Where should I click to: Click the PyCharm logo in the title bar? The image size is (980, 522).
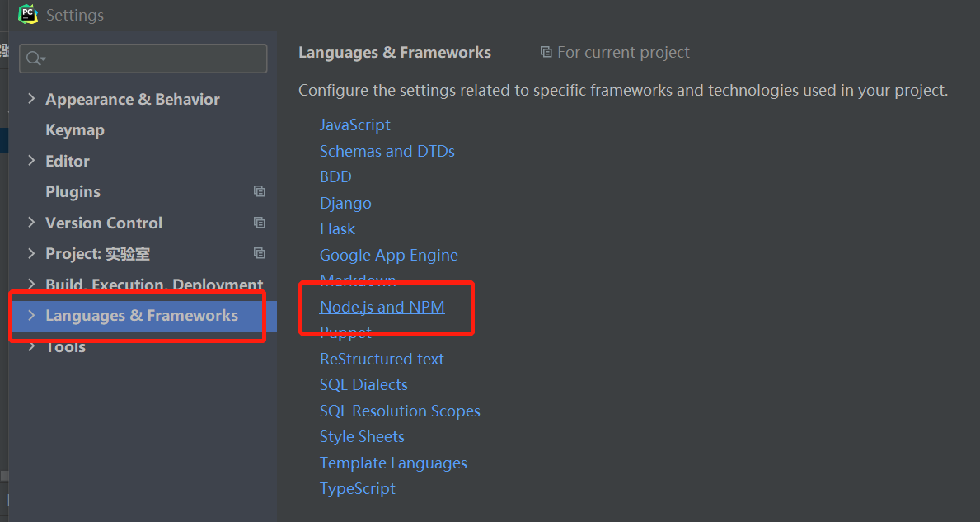coord(27,14)
